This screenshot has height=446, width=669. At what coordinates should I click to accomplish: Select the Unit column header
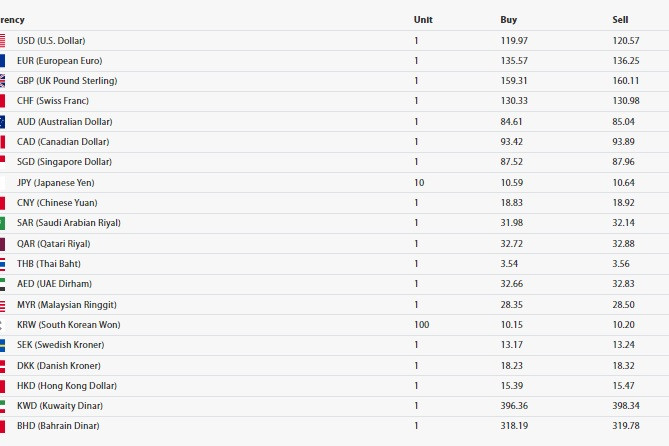pos(423,20)
